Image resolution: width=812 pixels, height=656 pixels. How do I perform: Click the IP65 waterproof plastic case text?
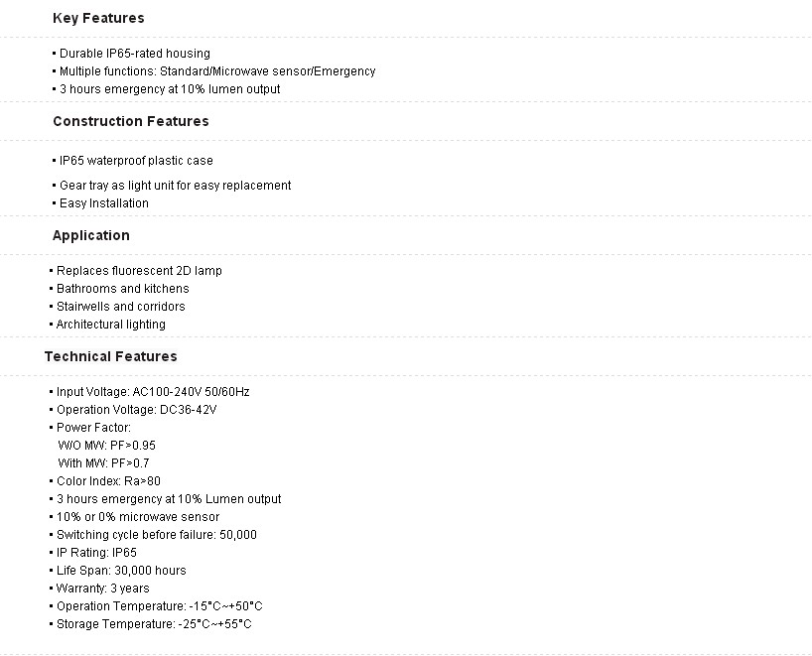(x=136, y=161)
